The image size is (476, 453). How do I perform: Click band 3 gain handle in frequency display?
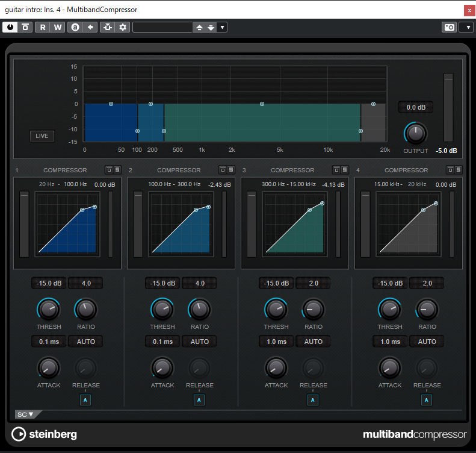(262, 104)
